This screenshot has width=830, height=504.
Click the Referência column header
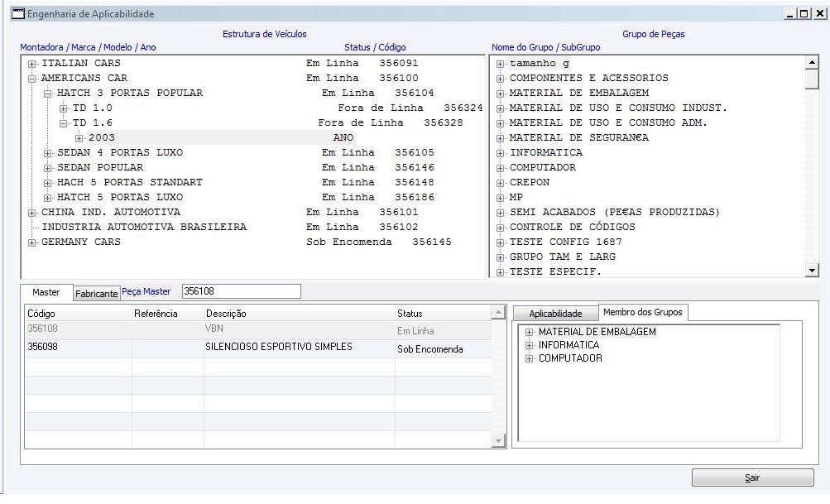pos(168,314)
